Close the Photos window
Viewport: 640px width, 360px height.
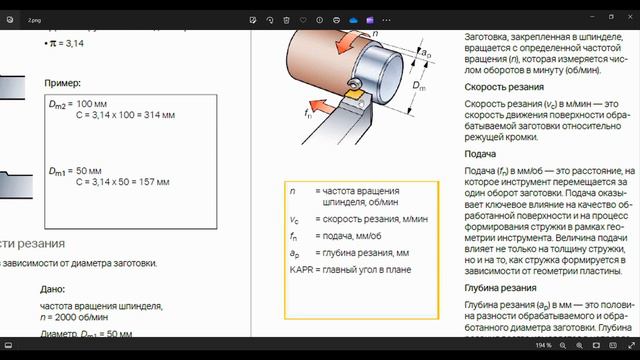coord(630,17)
